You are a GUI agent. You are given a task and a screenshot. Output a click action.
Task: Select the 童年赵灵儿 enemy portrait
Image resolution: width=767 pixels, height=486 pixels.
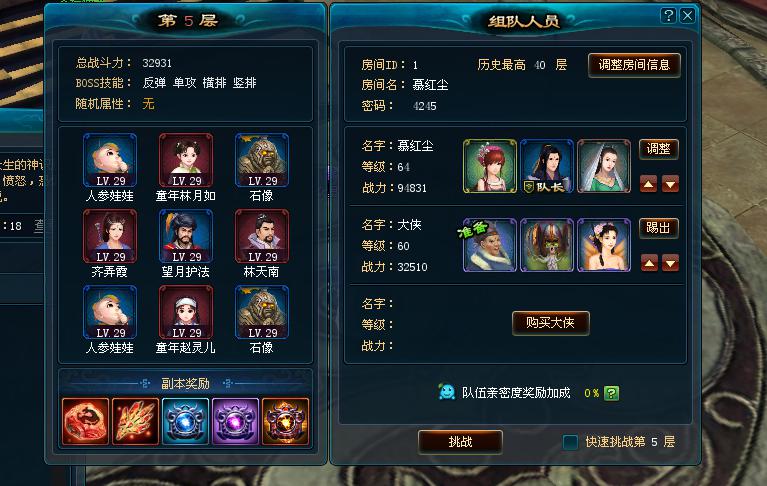point(186,312)
